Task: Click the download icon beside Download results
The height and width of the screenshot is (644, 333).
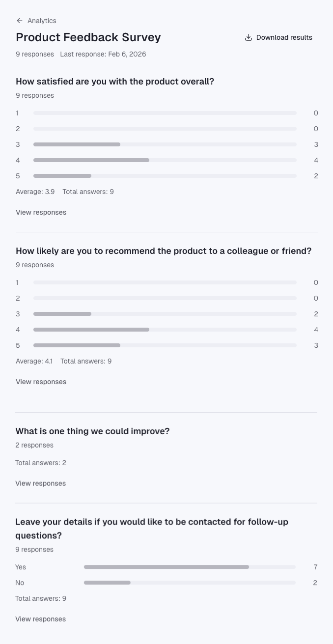Action: tap(249, 37)
